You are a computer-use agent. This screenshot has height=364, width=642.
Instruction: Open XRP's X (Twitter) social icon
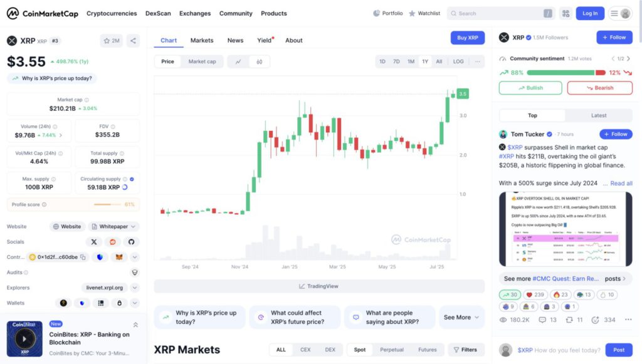click(x=94, y=242)
